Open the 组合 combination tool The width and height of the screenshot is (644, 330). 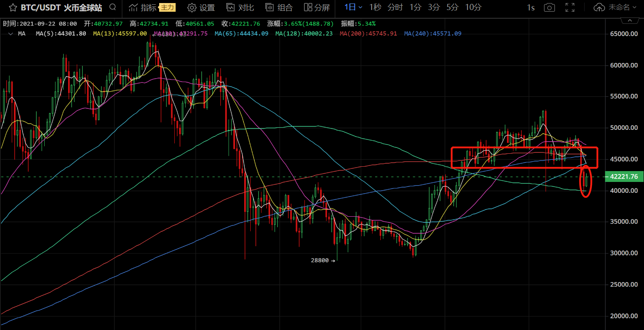(279, 7)
